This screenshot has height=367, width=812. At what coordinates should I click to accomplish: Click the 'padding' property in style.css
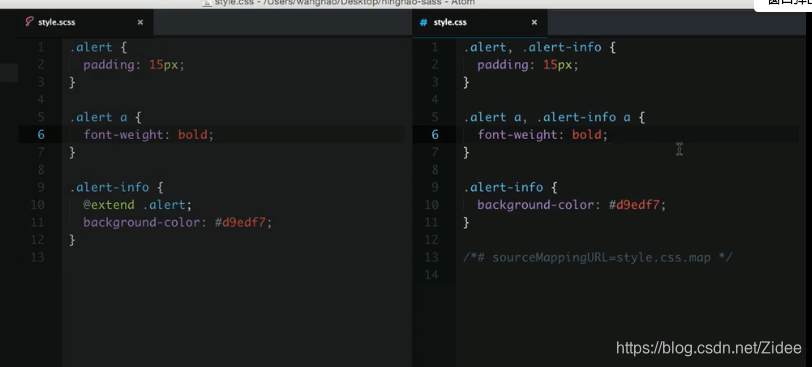coord(504,65)
